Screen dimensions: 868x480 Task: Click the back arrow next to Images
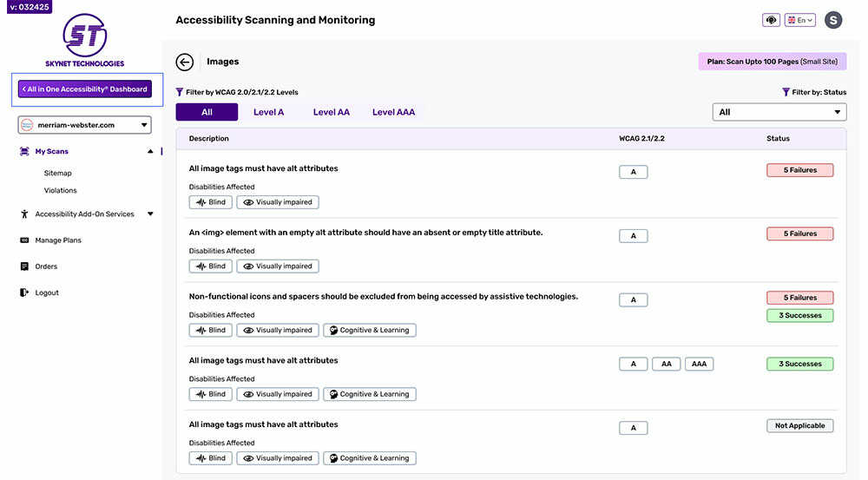tap(184, 62)
